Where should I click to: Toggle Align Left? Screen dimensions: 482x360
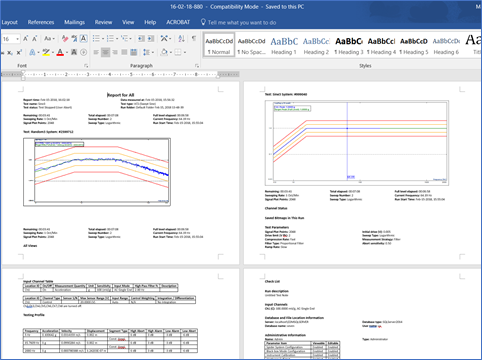tap(96, 52)
